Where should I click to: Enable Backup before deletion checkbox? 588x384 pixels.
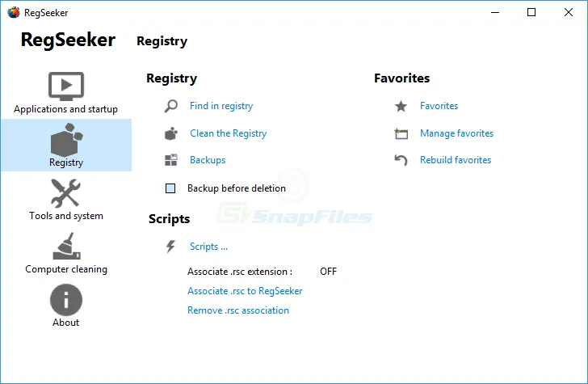coord(170,188)
